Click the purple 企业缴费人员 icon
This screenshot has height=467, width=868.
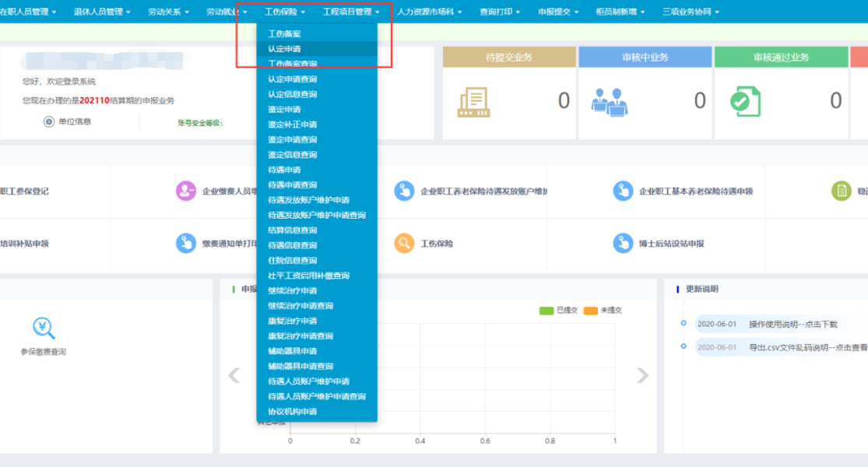186,191
